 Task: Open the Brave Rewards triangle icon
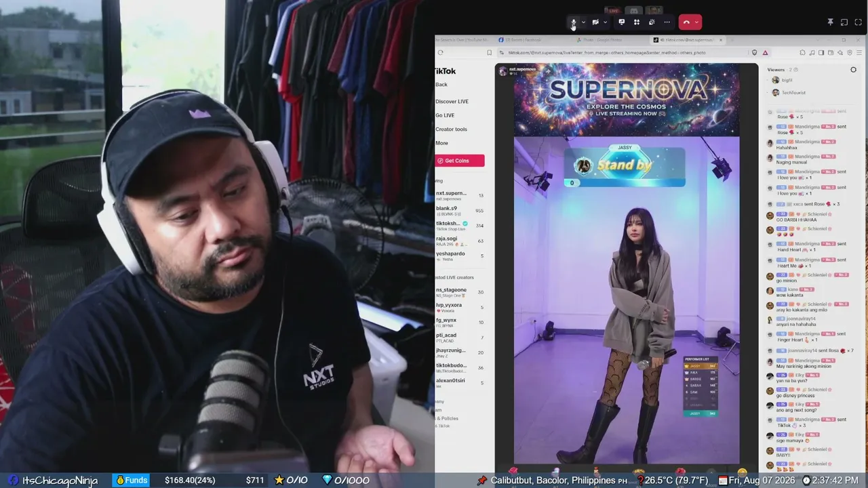pyautogui.click(x=766, y=52)
